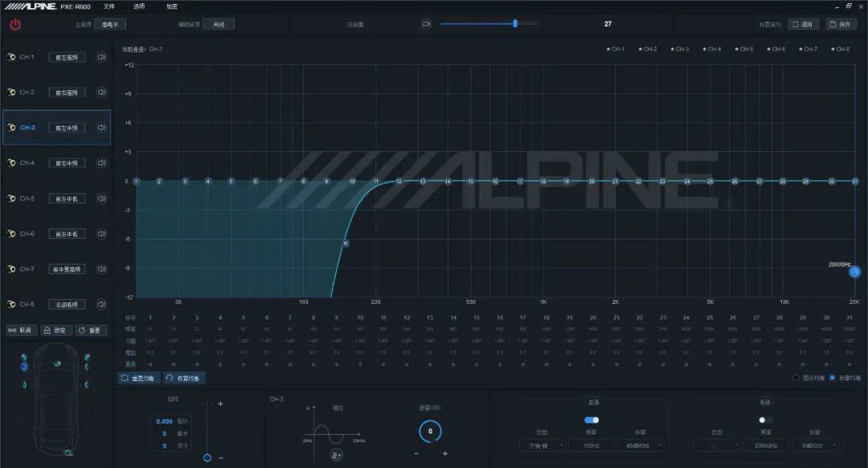Select the graphic EQ radio button
This screenshot has width=868, height=468.
tap(796, 378)
